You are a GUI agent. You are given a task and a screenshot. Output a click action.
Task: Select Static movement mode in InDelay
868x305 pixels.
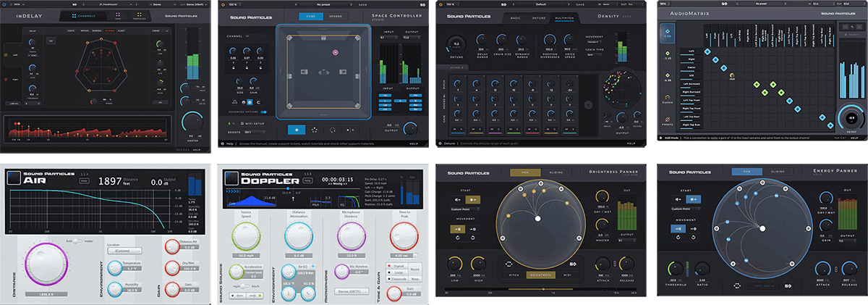71,30
